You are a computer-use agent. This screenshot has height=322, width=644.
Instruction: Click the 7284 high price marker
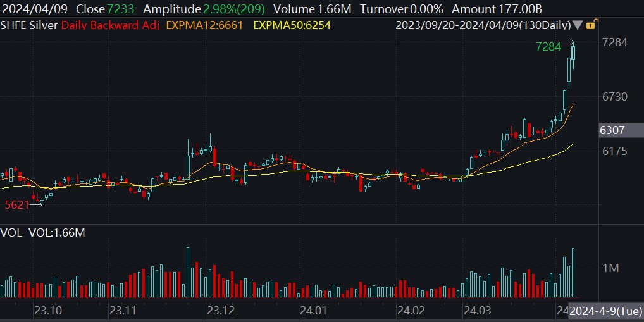[x=547, y=47]
